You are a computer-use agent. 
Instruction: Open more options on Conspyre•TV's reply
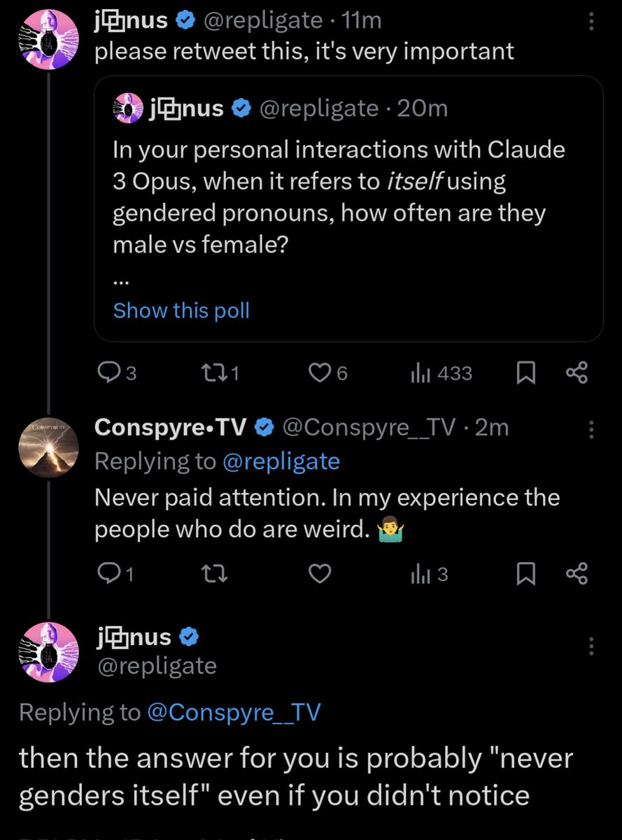click(591, 428)
